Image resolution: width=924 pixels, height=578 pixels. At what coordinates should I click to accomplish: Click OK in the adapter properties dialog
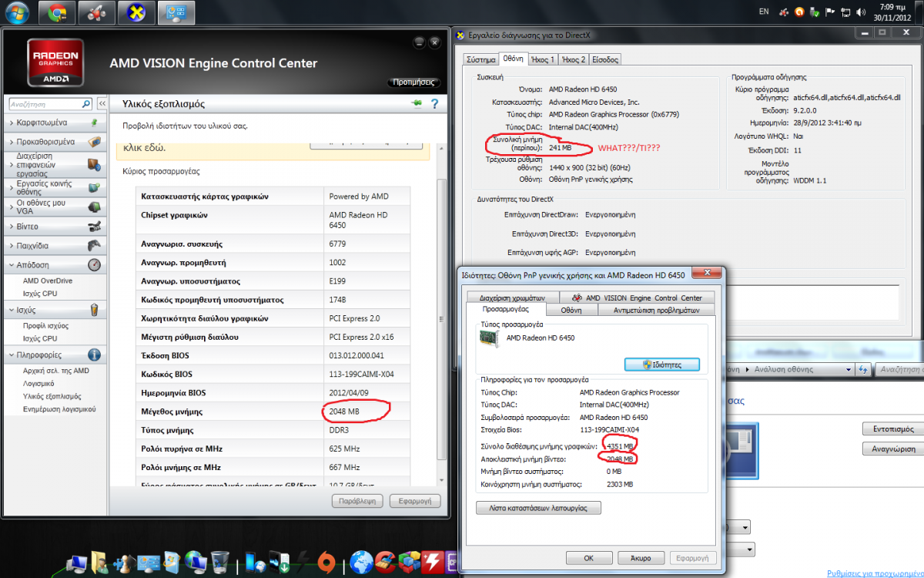[588, 558]
